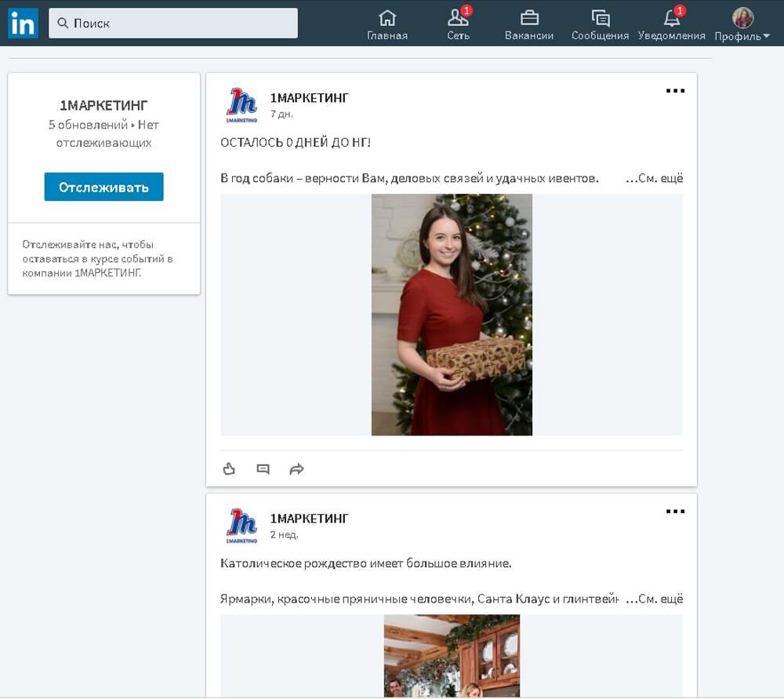Open the Сообщения messages icon
Image resolution: width=784 pixels, height=699 pixels.
pos(601,18)
